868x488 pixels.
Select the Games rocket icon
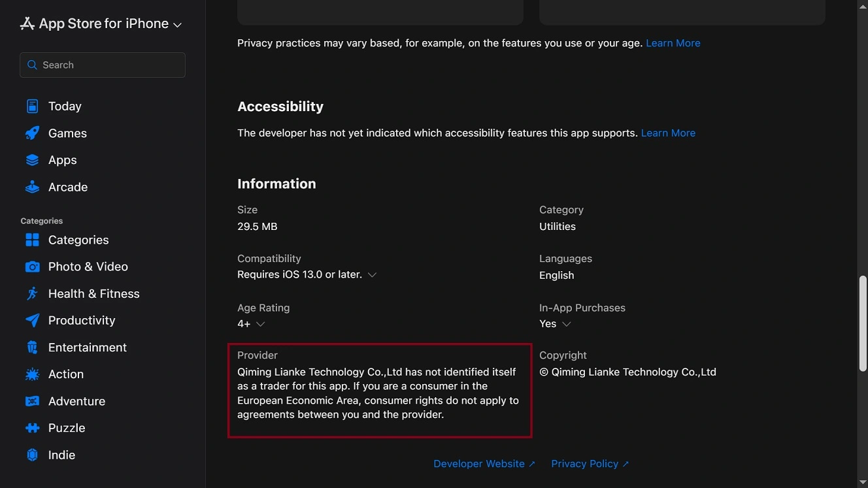(x=32, y=133)
